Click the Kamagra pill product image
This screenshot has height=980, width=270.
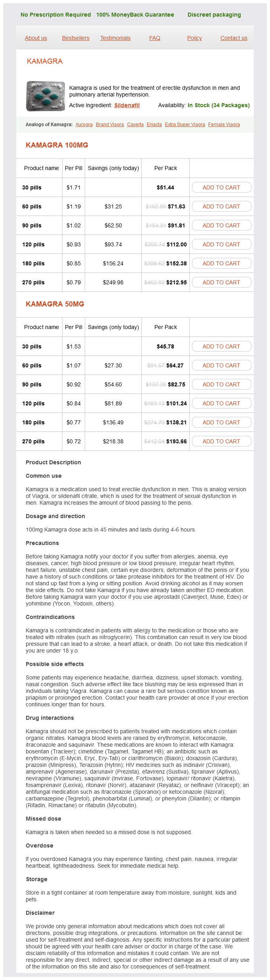[x=46, y=96]
